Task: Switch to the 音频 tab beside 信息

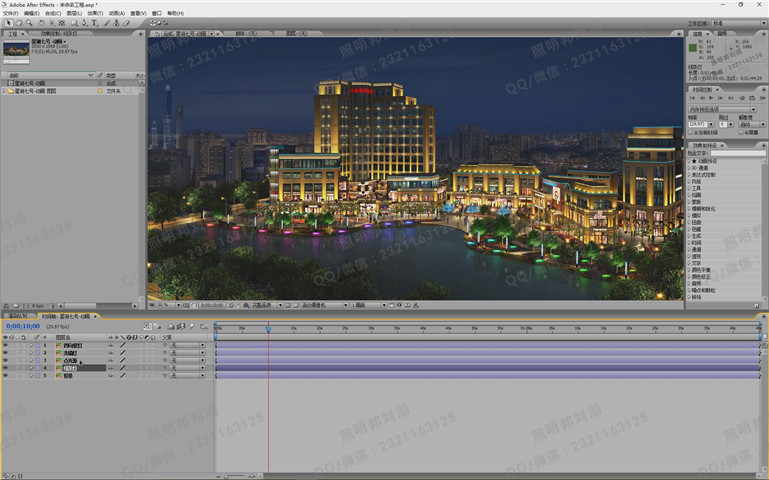Action: 722,33
